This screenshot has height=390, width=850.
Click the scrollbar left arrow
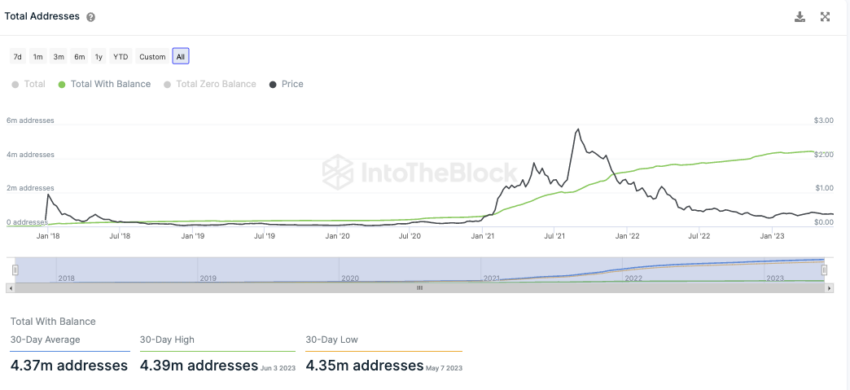pos(10,289)
